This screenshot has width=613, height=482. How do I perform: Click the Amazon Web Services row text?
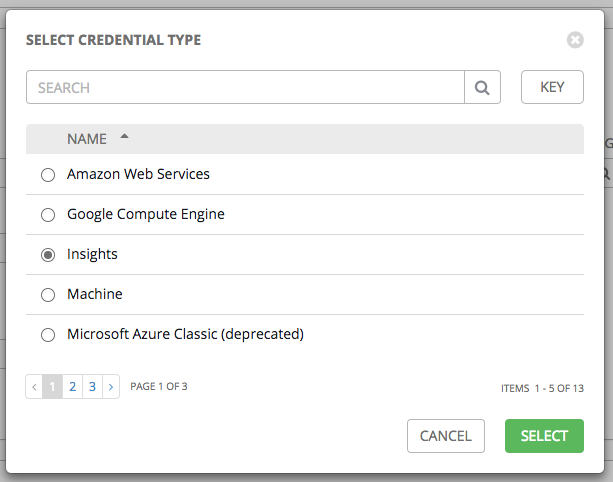pos(138,174)
